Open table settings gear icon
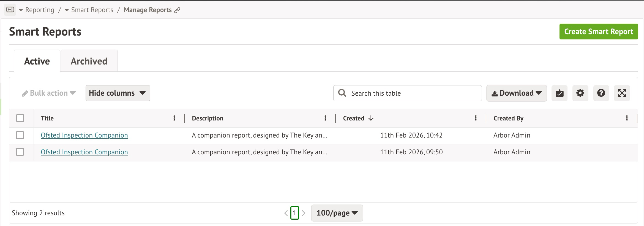The width and height of the screenshot is (644, 226). coord(580,93)
